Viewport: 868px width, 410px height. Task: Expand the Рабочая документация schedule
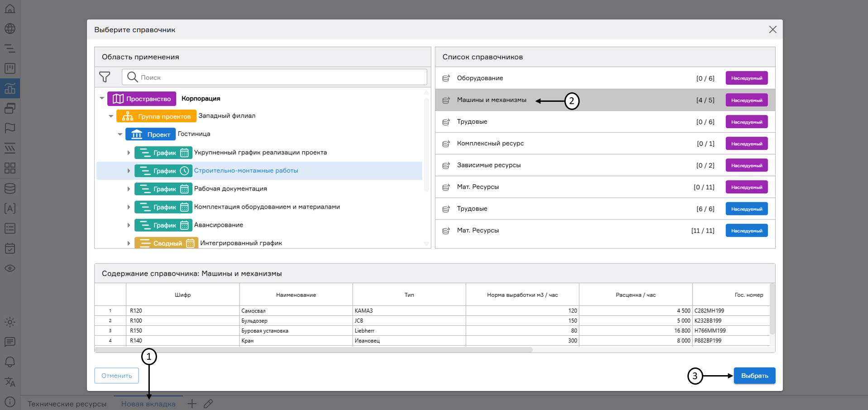tap(129, 189)
